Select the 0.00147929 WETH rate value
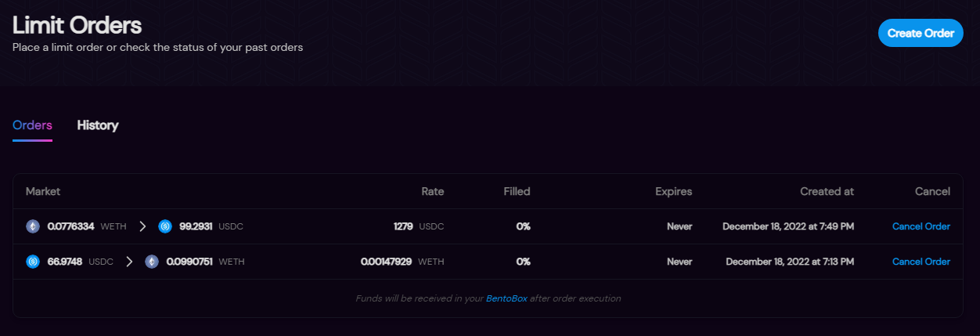 point(402,262)
